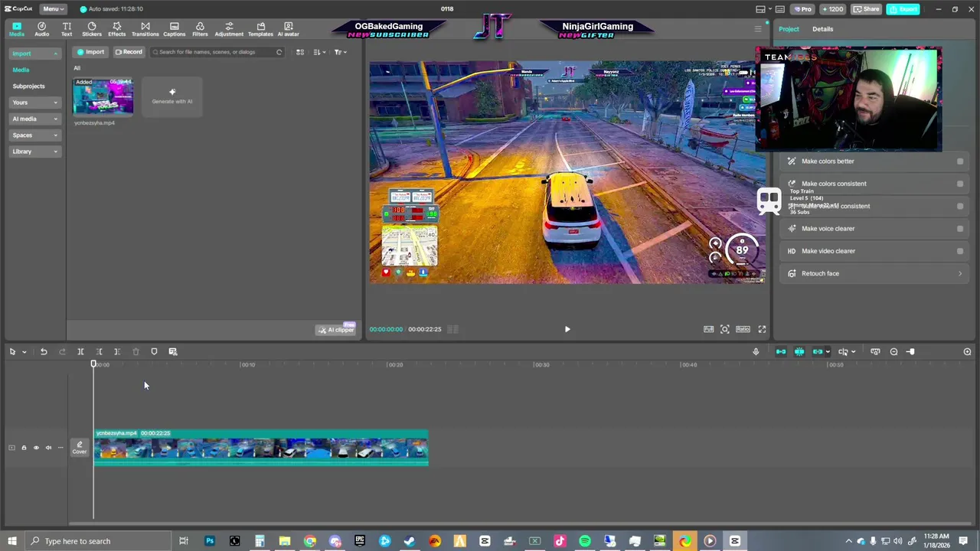980x551 pixels.
Task: Open the Adjustment panel
Action: 229,29
